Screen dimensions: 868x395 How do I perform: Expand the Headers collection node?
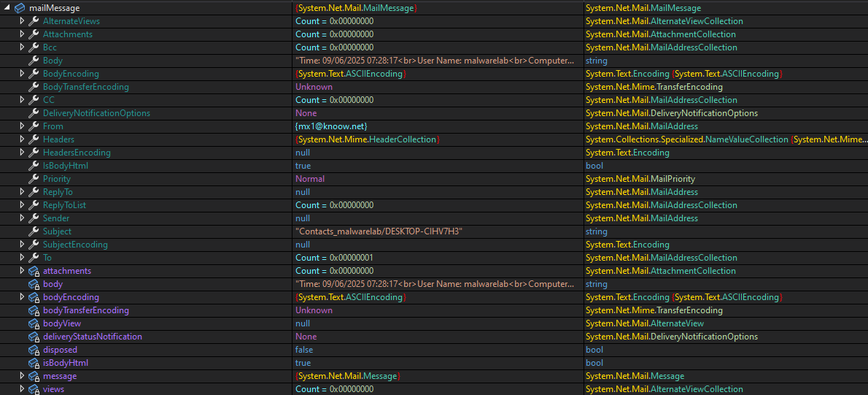[22, 139]
